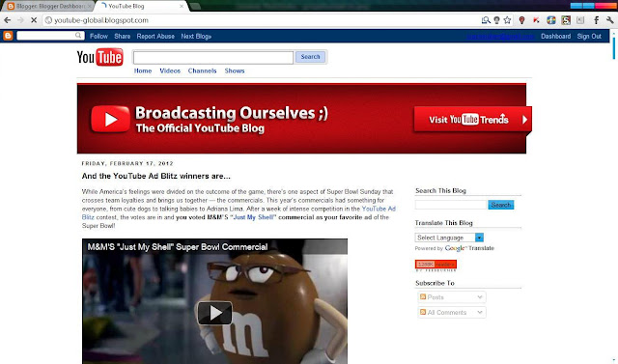This screenshot has width=618, height=364.
Task: Click the YouTube logo
Action: 99,57
